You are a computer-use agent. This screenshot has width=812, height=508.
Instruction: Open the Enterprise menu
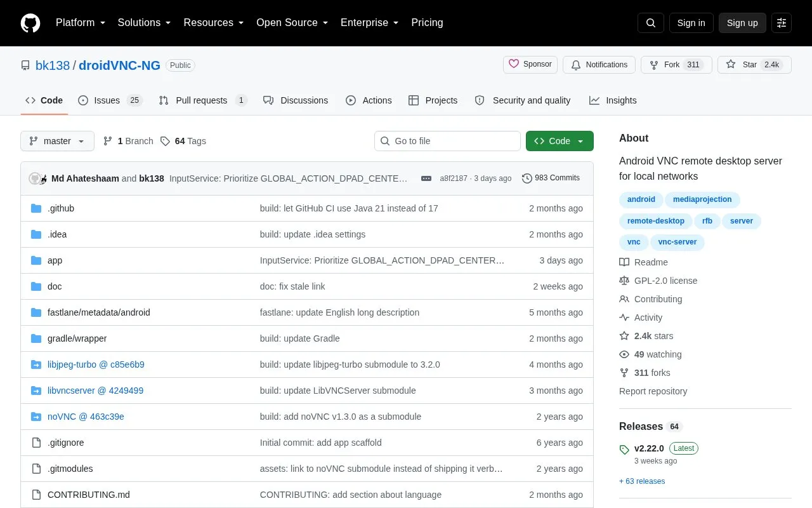click(x=370, y=23)
